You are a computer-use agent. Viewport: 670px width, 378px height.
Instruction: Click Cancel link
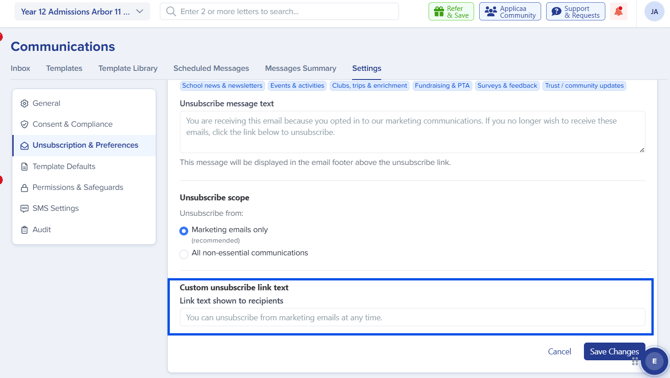[559, 352]
